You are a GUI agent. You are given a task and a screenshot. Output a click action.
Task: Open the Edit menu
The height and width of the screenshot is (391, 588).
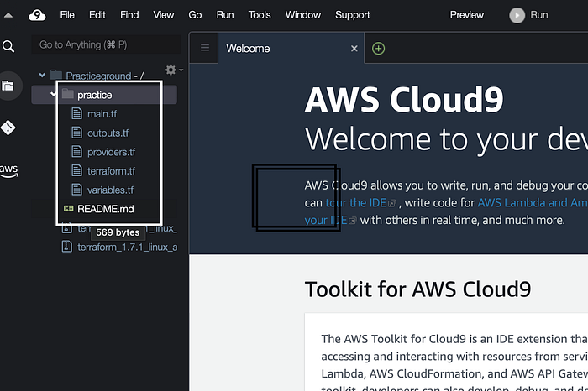[x=97, y=15]
